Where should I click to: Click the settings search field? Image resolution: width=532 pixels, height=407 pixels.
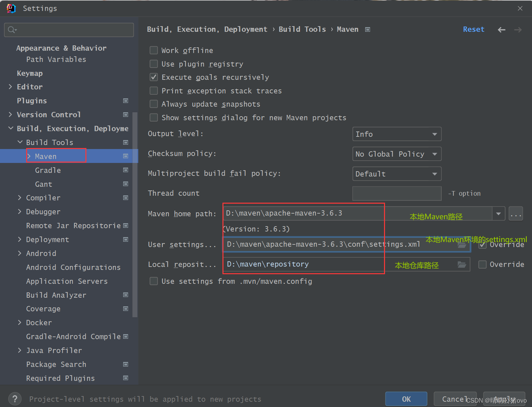tap(69, 30)
